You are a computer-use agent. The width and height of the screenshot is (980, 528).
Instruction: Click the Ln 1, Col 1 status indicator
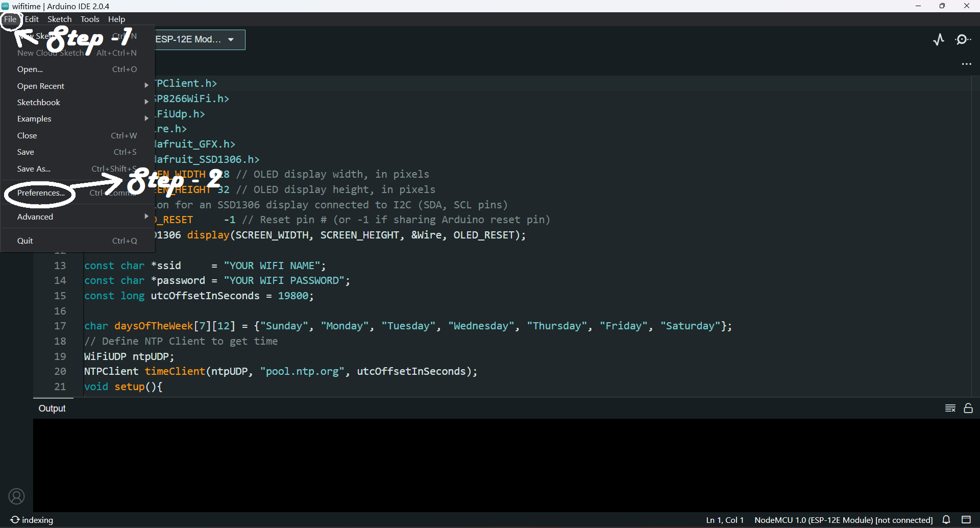pyautogui.click(x=725, y=520)
